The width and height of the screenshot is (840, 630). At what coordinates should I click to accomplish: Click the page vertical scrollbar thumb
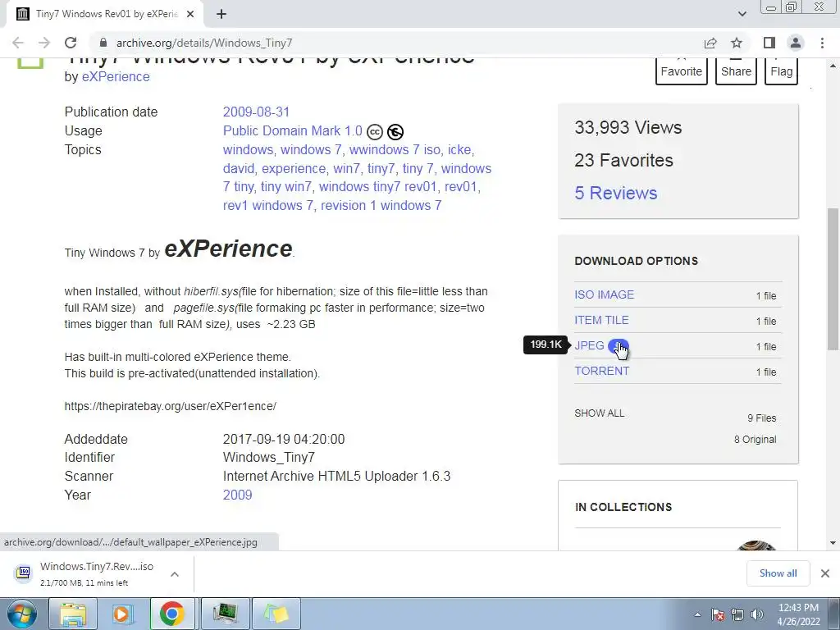pos(833,279)
